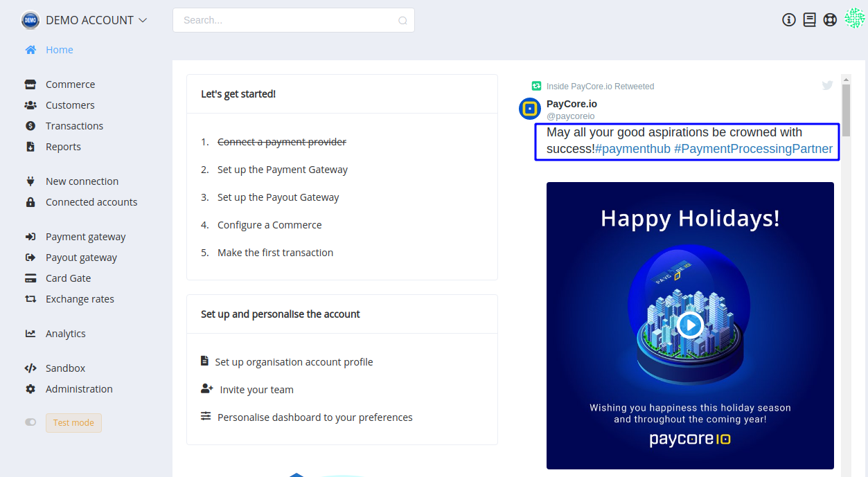Click the Home house icon
The width and height of the screenshot is (868, 477).
tap(30, 50)
